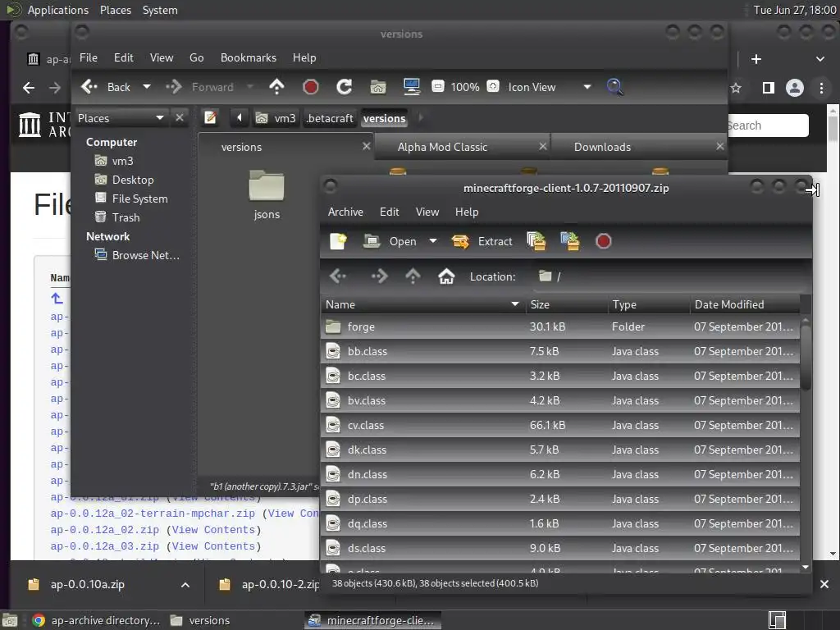Click View Contents link for ap-0.0.12a_03.zip

point(213,546)
